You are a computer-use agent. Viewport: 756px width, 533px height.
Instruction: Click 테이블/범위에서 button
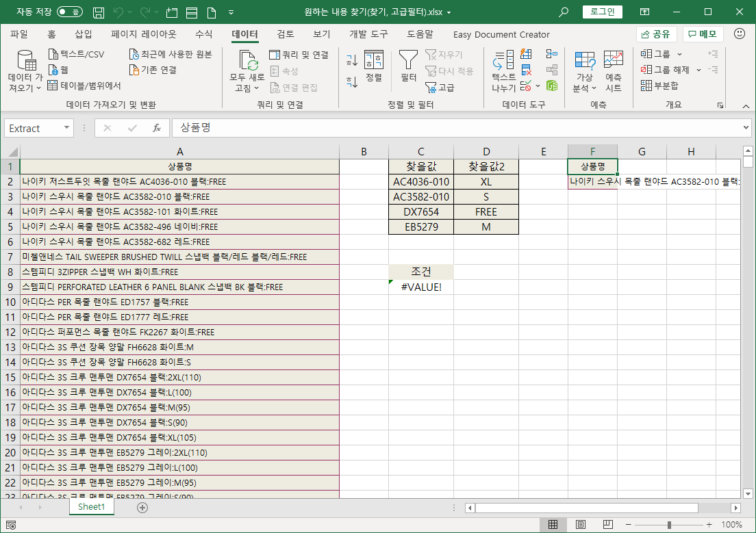84,86
